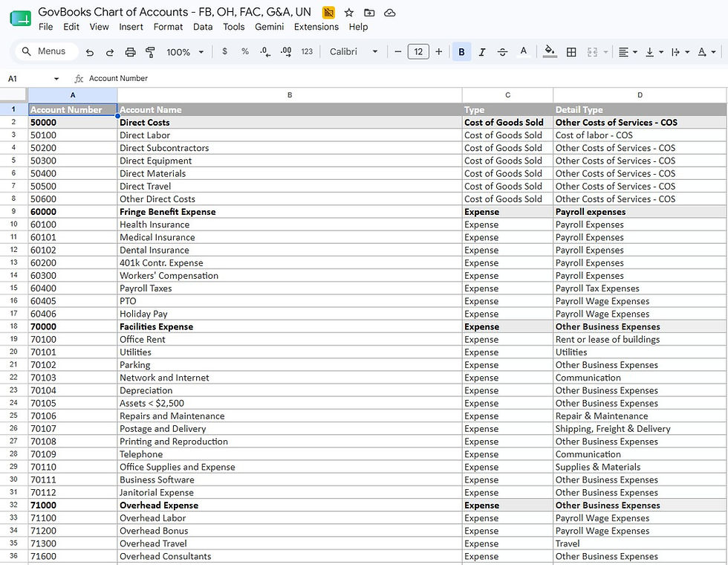
Task: Toggle Italic formatting
Action: pos(482,52)
